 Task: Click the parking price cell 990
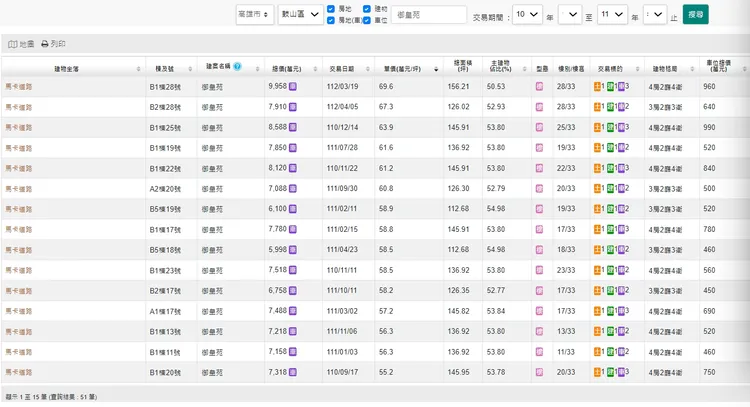coord(709,127)
